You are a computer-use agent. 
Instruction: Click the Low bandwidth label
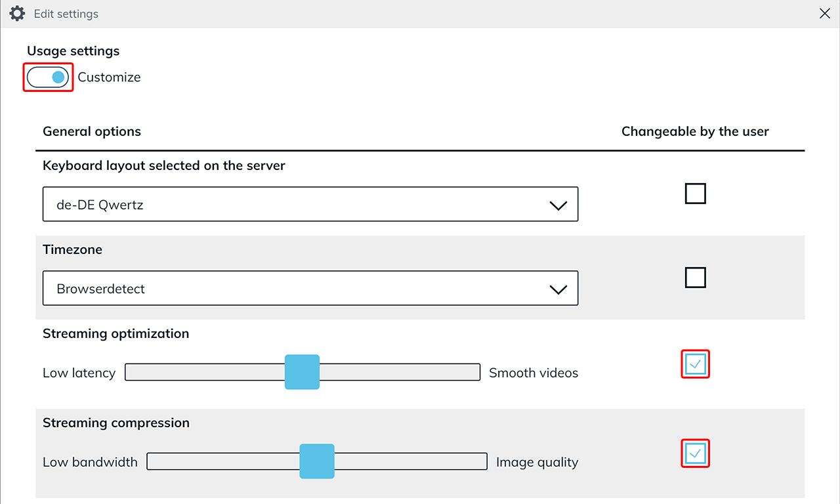tap(90, 462)
